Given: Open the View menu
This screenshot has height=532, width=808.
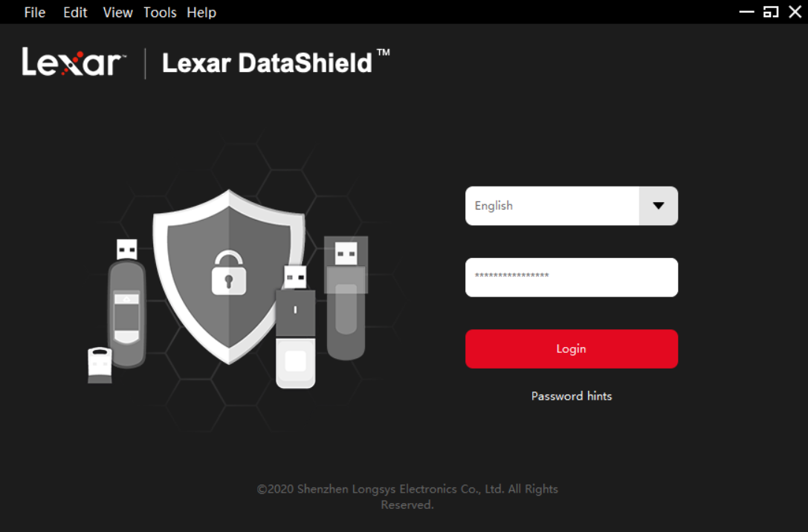Looking at the screenshot, I should coord(117,13).
